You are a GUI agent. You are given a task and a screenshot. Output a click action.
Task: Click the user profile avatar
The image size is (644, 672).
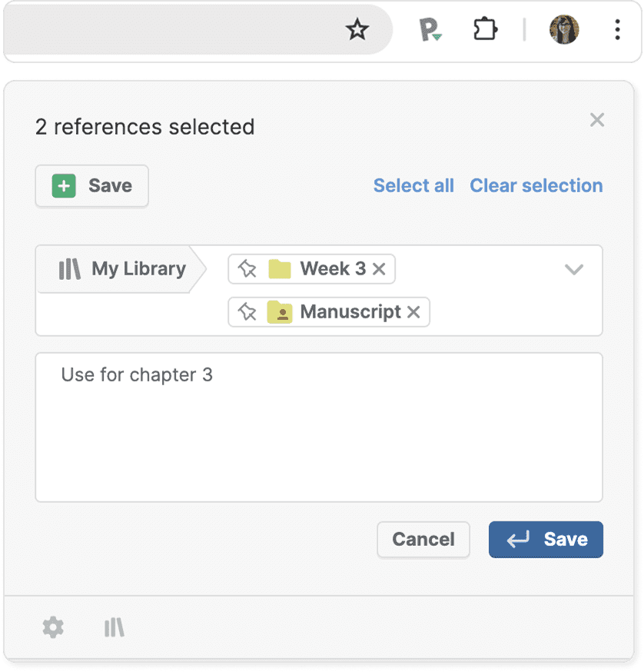pyautogui.click(x=564, y=30)
